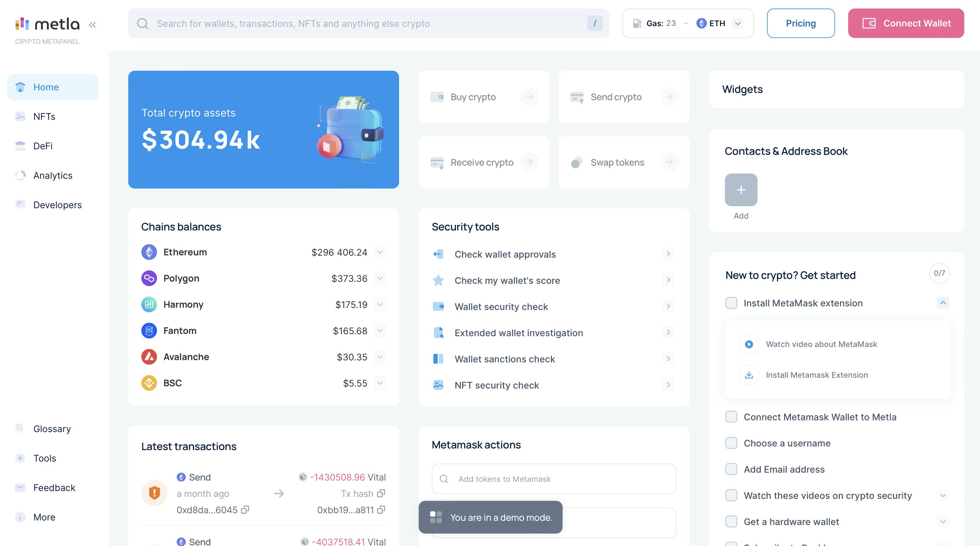Open Check wallet approvals
This screenshot has width=980, height=546.
(553, 254)
